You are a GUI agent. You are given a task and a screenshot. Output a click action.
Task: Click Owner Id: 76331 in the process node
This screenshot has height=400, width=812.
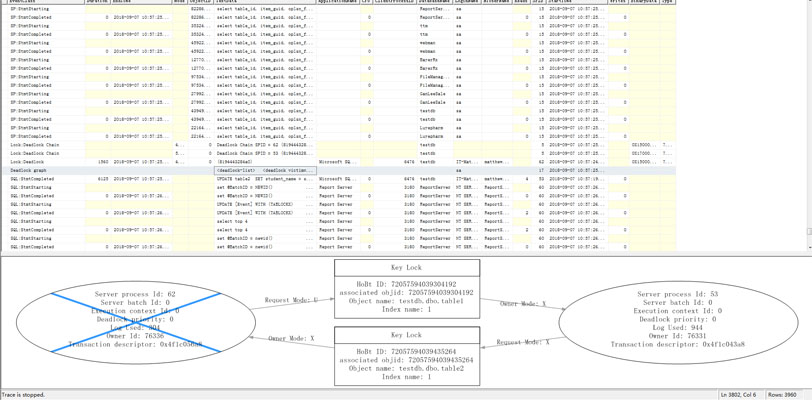point(678,336)
